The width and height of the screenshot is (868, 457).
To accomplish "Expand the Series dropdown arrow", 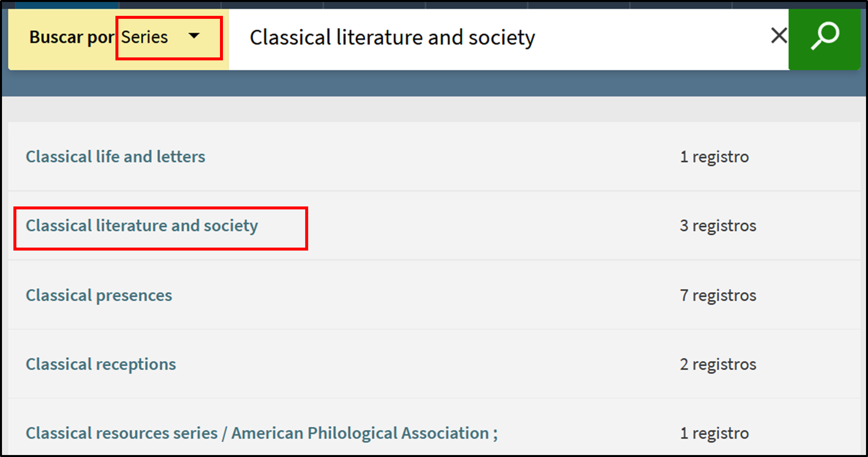I will pyautogui.click(x=194, y=36).
